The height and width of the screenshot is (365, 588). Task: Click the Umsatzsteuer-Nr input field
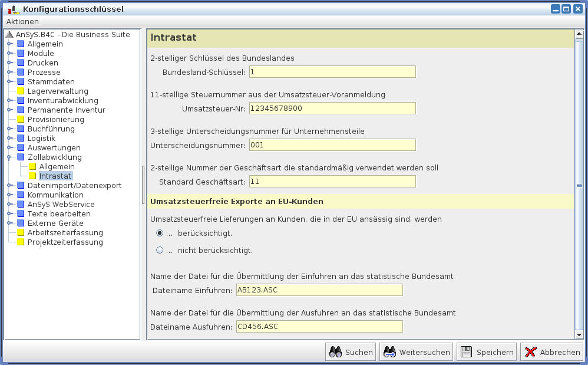[x=332, y=108]
